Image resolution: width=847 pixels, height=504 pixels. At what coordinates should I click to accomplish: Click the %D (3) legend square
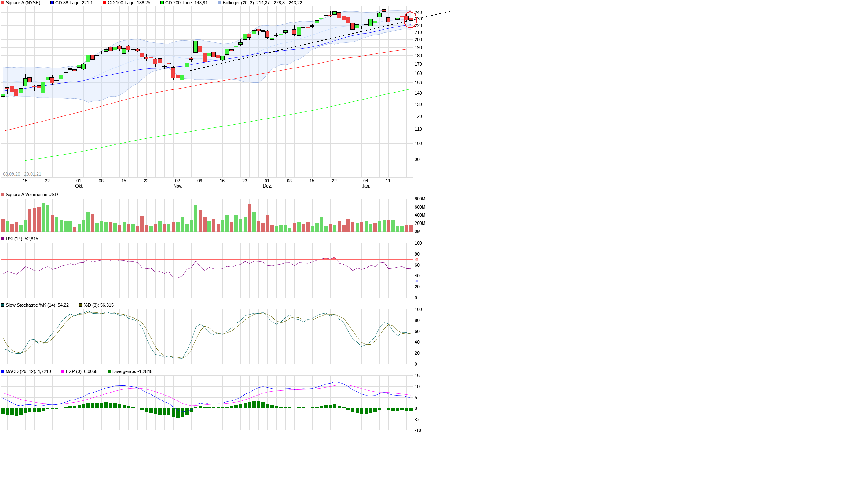[x=81, y=305]
